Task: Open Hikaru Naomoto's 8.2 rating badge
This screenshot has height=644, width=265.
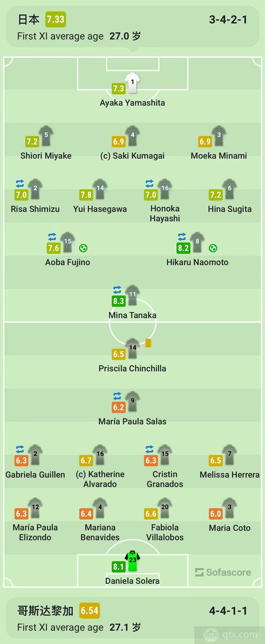Action: 183,248
